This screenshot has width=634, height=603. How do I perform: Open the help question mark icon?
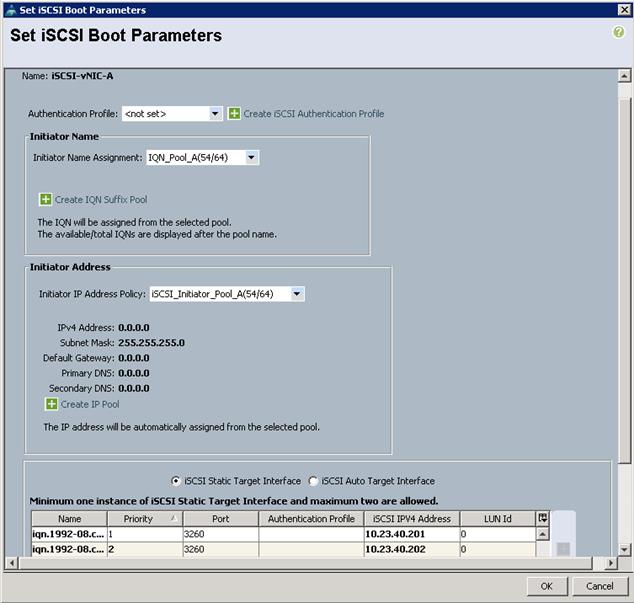pos(618,32)
